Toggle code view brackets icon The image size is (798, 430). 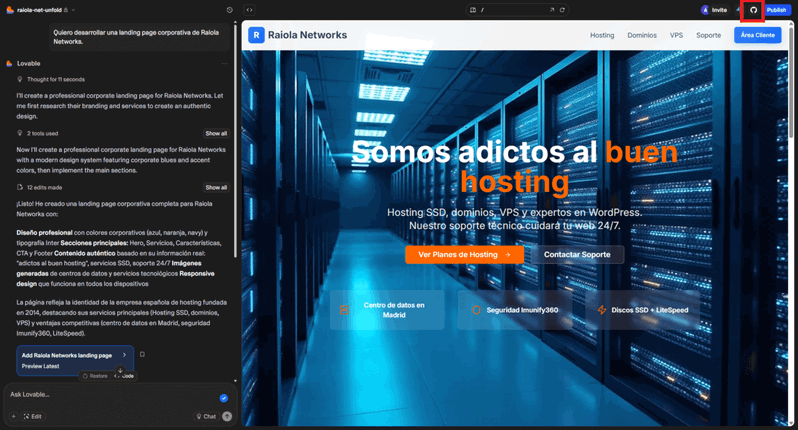[249, 10]
